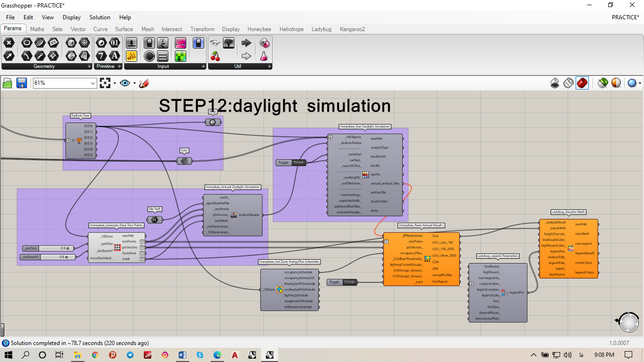Viewport: 644px width, 362px height.
Task: Pick the green checker image sampler icon
Action: (x=181, y=57)
